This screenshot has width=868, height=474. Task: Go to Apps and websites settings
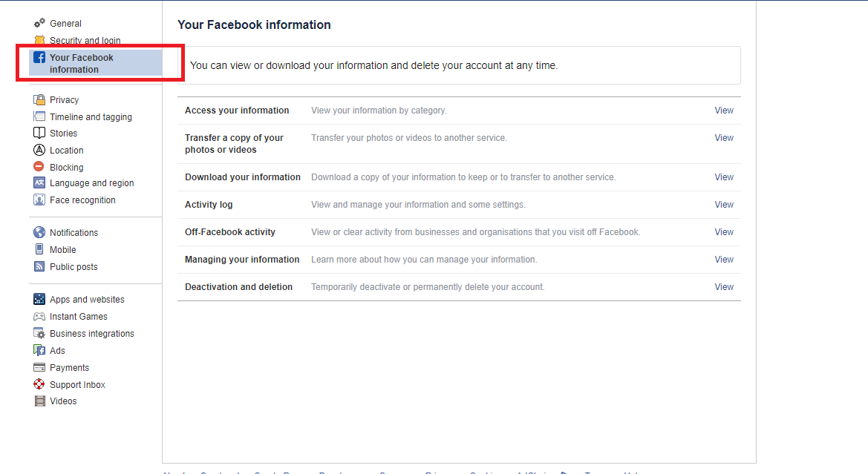(x=87, y=300)
